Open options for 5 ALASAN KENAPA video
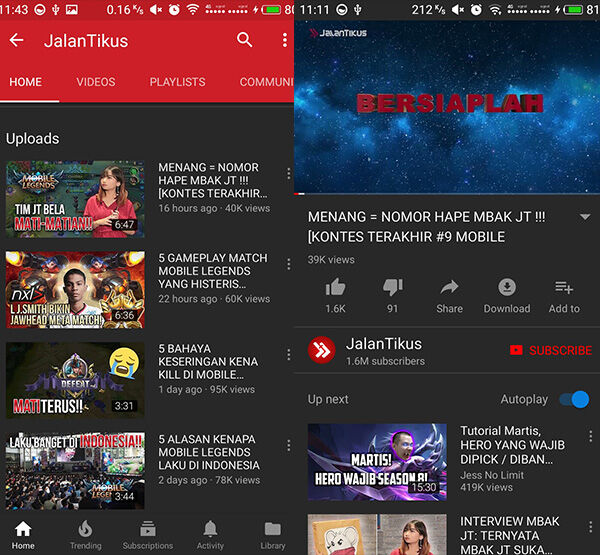This screenshot has height=555, width=600. click(289, 445)
